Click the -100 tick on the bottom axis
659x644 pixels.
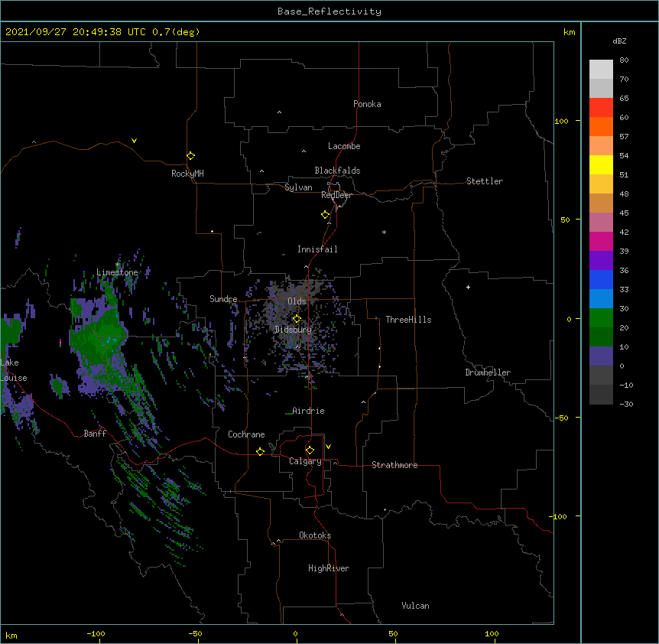tap(96, 633)
